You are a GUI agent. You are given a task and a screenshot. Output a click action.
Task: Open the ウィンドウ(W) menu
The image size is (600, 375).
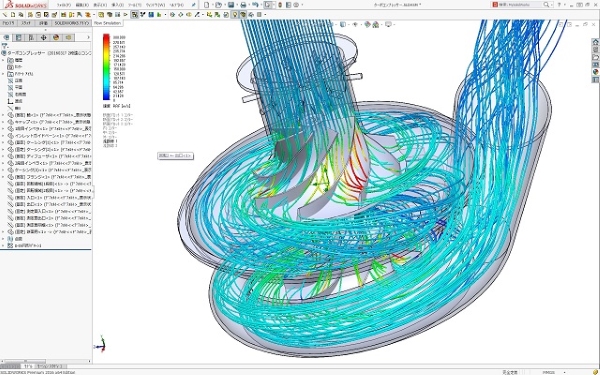(155, 5)
